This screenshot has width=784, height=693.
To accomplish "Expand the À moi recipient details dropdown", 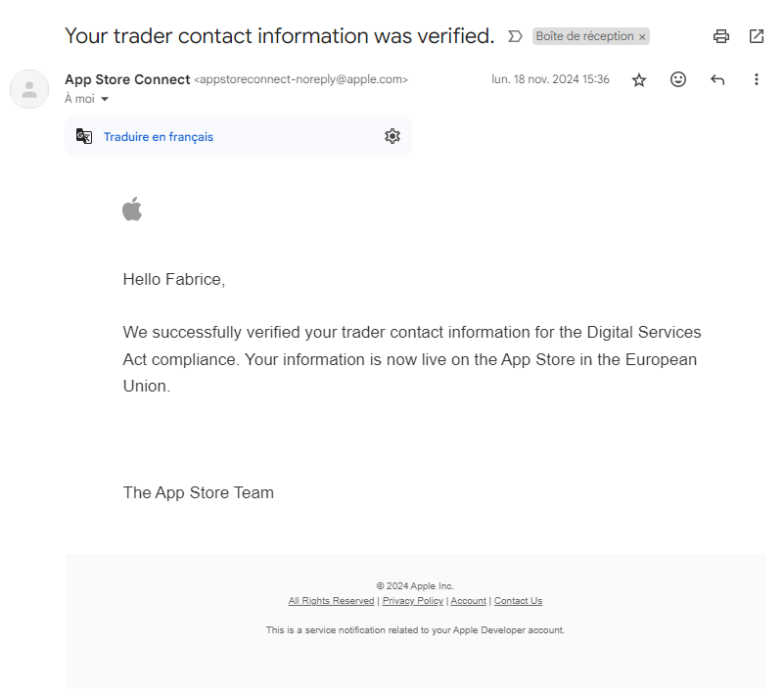I will coord(103,99).
